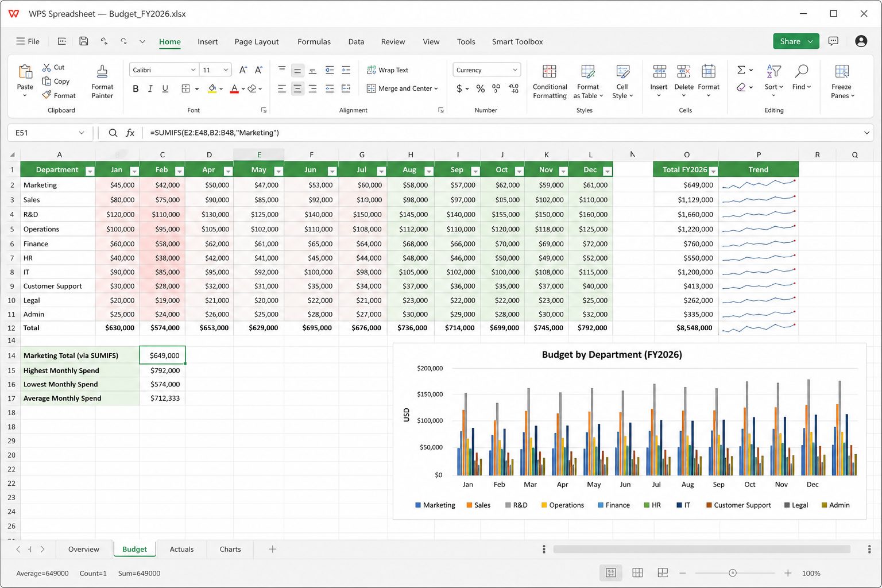Switch to the Actuals sheet tab

[x=181, y=549]
